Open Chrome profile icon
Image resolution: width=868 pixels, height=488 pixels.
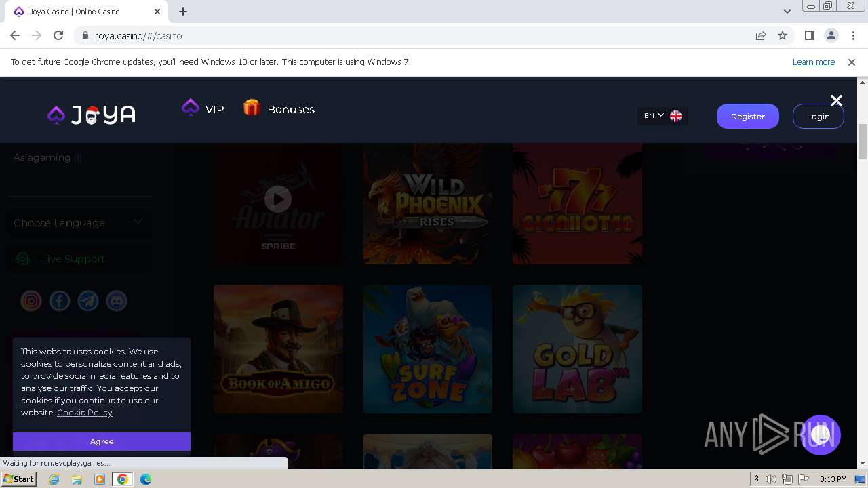tap(831, 36)
